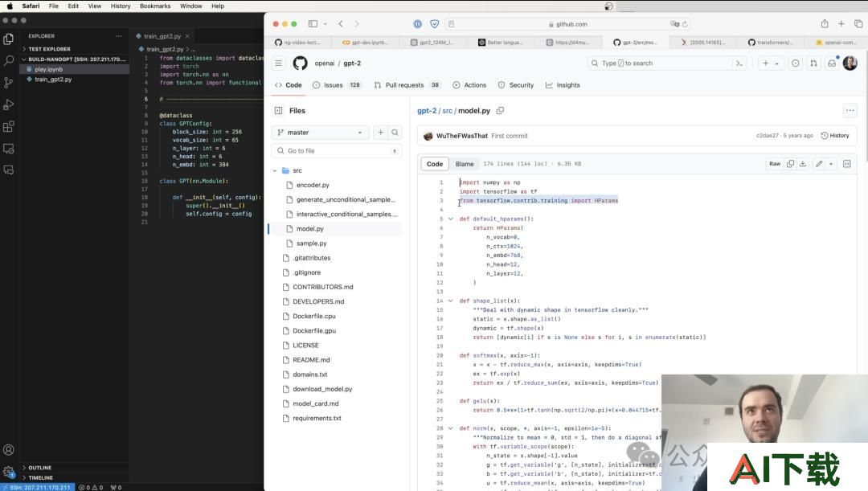Open Safari File menu
The width and height of the screenshot is (868, 491).
(54, 6)
